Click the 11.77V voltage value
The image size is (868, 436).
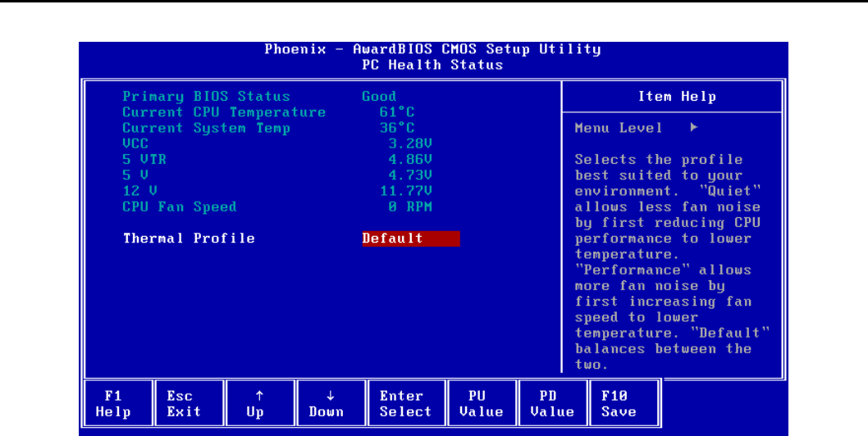pyautogui.click(x=406, y=191)
